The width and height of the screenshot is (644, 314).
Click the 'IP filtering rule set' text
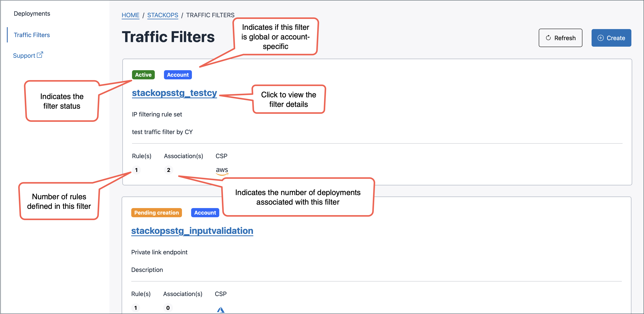point(157,114)
